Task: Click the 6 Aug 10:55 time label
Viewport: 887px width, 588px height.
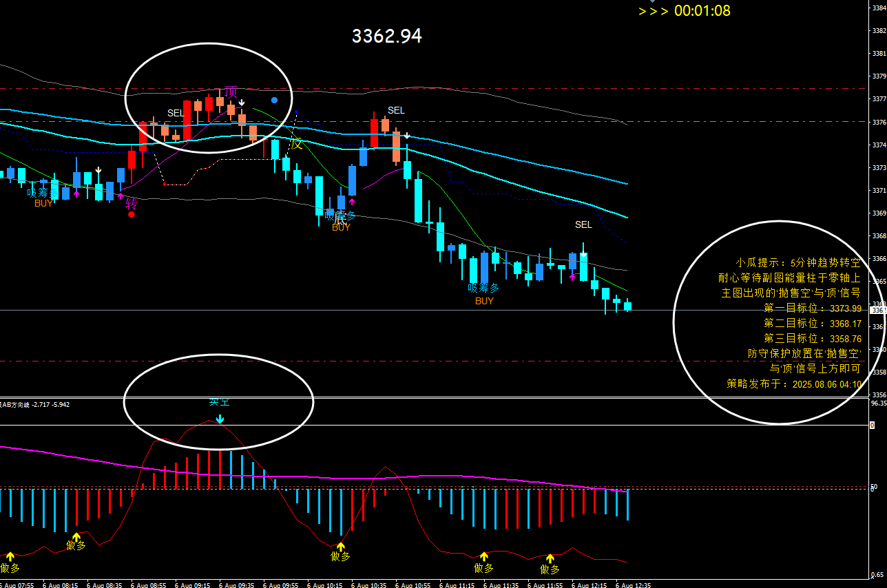Action: pos(414,585)
